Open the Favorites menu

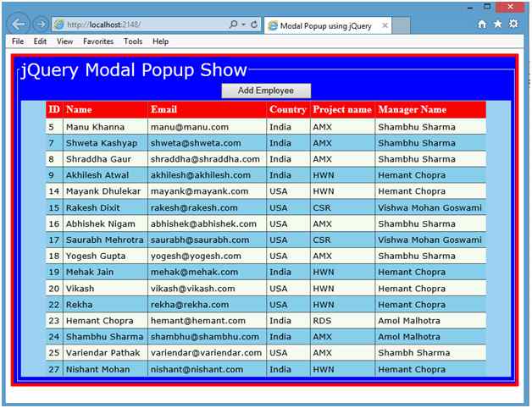point(98,41)
